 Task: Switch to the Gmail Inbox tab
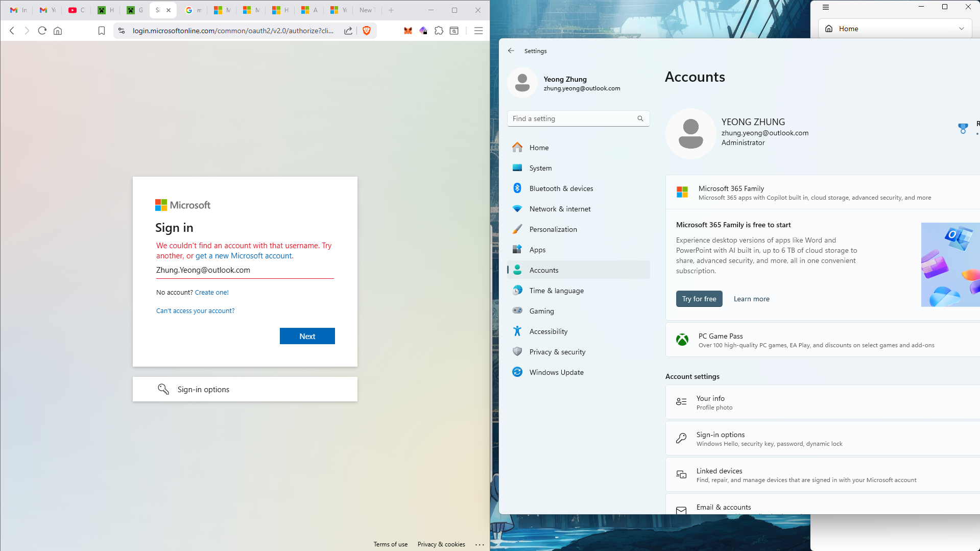click(18, 10)
